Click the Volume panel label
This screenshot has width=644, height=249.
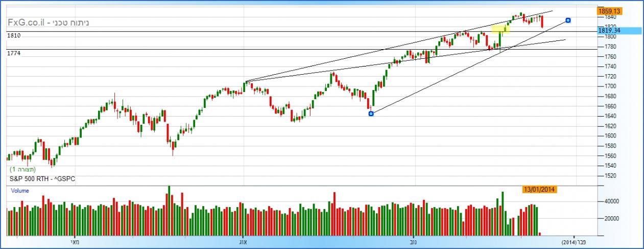coord(20,191)
